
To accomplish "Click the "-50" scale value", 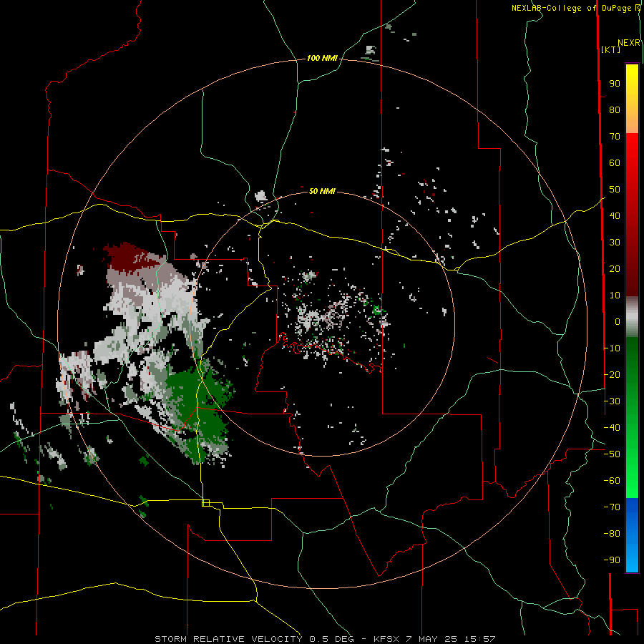I will 612,454.
